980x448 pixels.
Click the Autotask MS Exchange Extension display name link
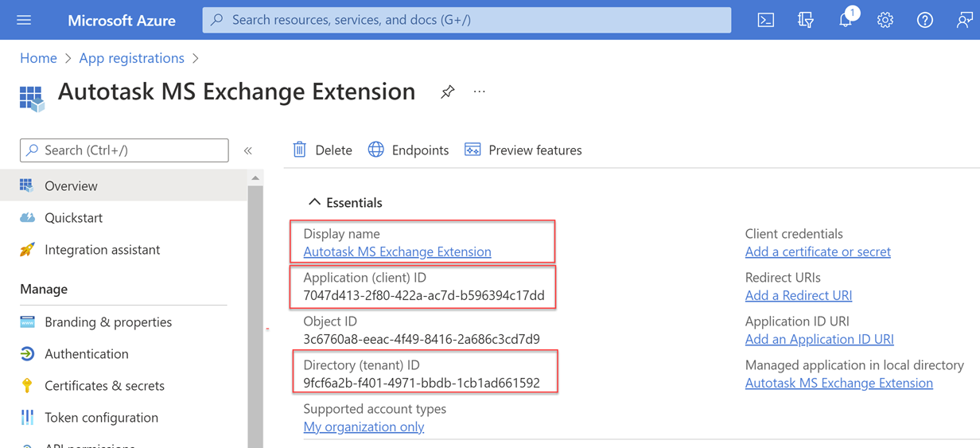point(397,251)
